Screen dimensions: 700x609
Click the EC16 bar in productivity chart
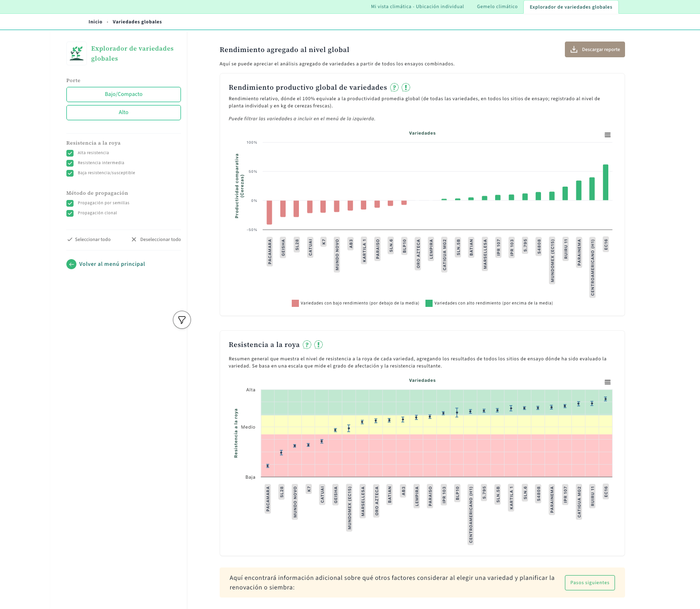click(x=605, y=182)
